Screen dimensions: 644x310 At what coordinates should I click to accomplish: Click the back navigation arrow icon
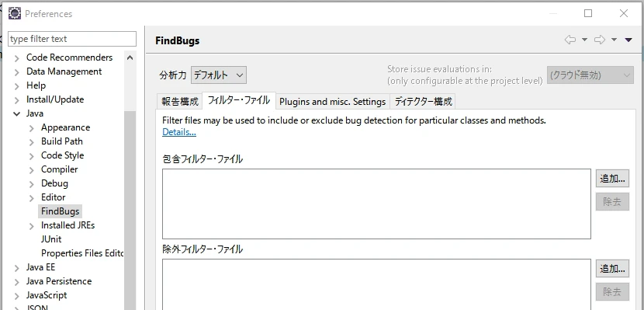click(570, 40)
